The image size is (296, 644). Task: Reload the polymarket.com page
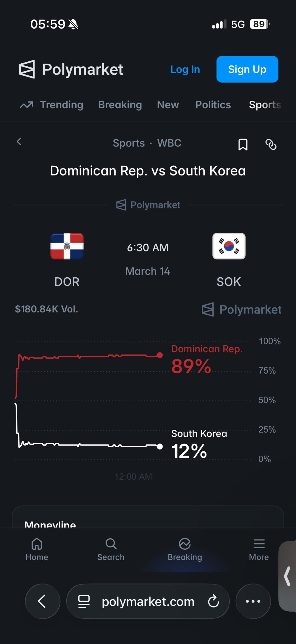coord(213,601)
